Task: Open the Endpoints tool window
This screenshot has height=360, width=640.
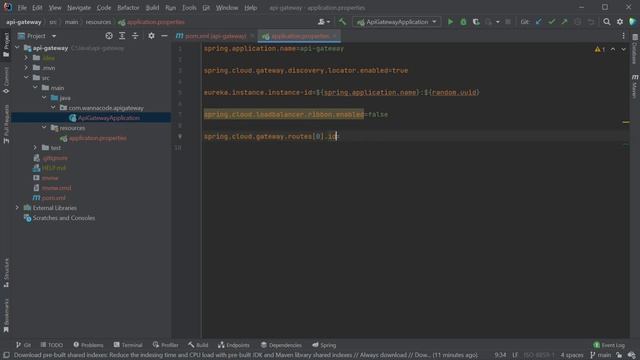Action: click(x=233, y=345)
